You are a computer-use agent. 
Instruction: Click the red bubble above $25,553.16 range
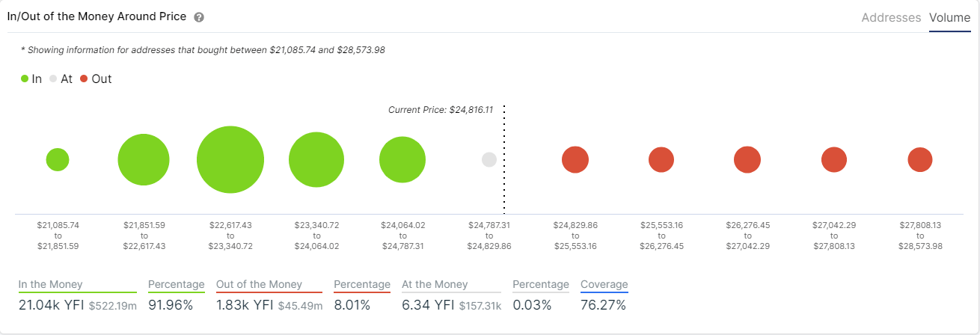(x=661, y=160)
